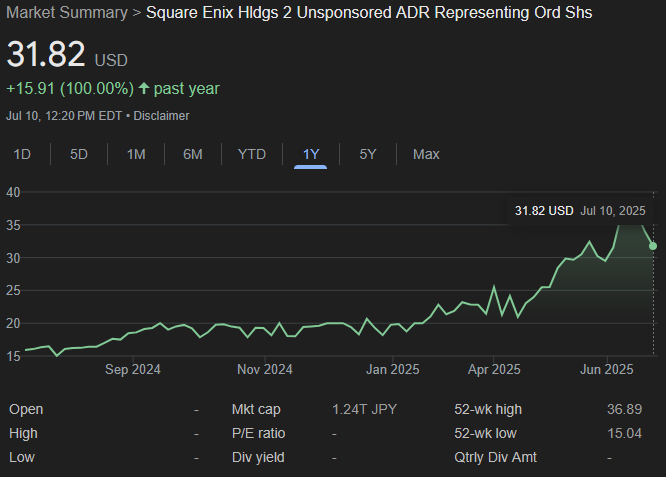Click the 36.89 52-week high value
The height and width of the screenshot is (477, 666).
pos(624,409)
